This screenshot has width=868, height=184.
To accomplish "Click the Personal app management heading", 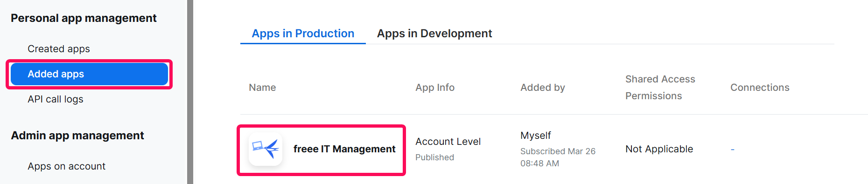I will tap(84, 18).
